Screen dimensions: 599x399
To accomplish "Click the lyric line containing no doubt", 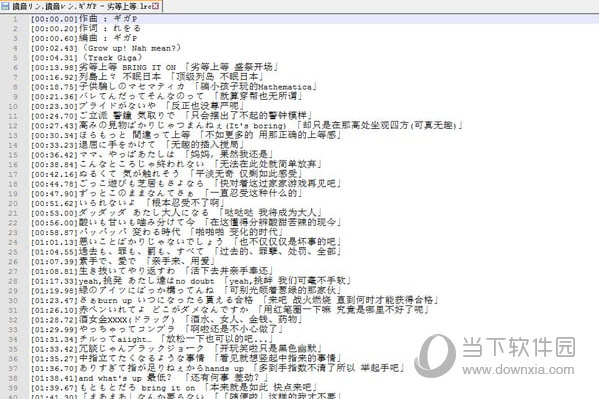I will click(191, 281).
